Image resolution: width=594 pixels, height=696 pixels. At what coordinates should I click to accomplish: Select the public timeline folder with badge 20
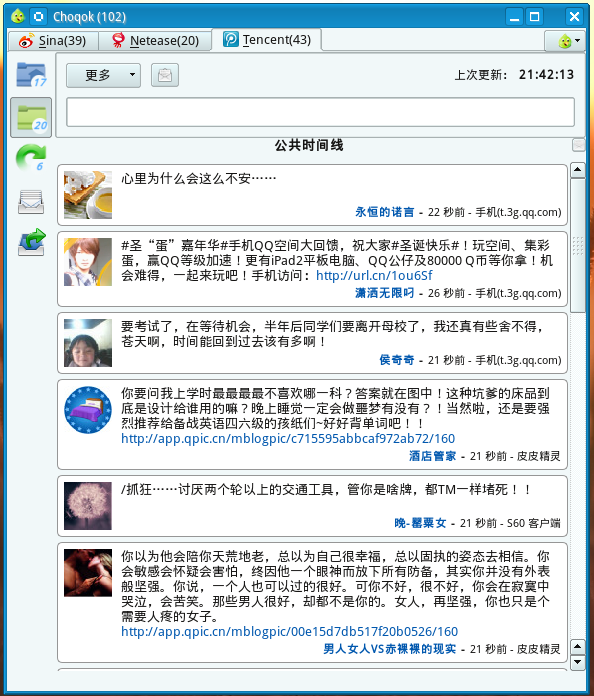[31, 118]
